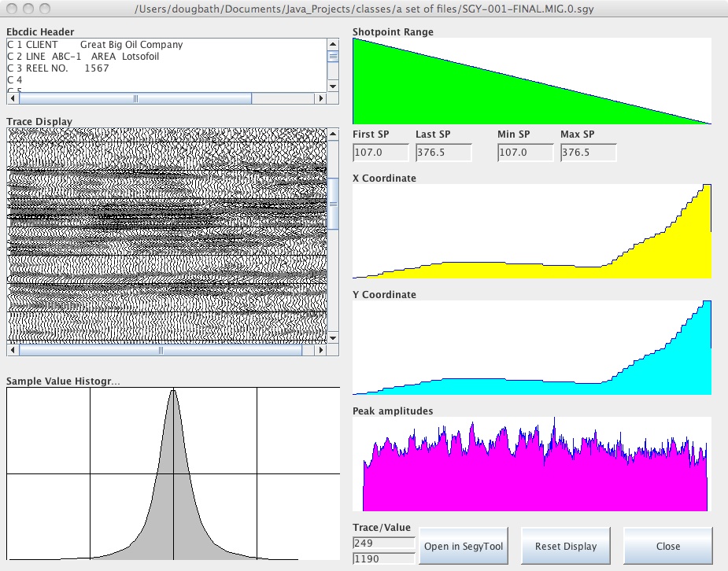Click the Max SP value field
Image resolution: width=728 pixels, height=571 pixels.
point(588,153)
